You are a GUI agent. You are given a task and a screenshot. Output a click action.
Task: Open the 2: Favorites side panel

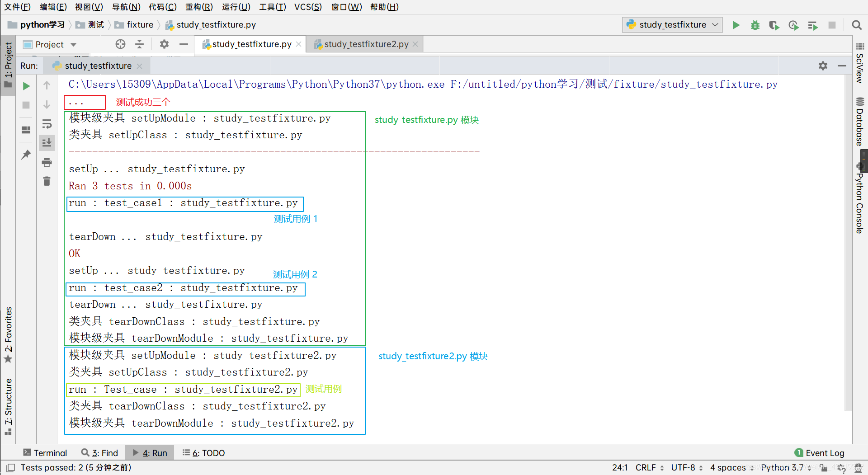pos(8,334)
